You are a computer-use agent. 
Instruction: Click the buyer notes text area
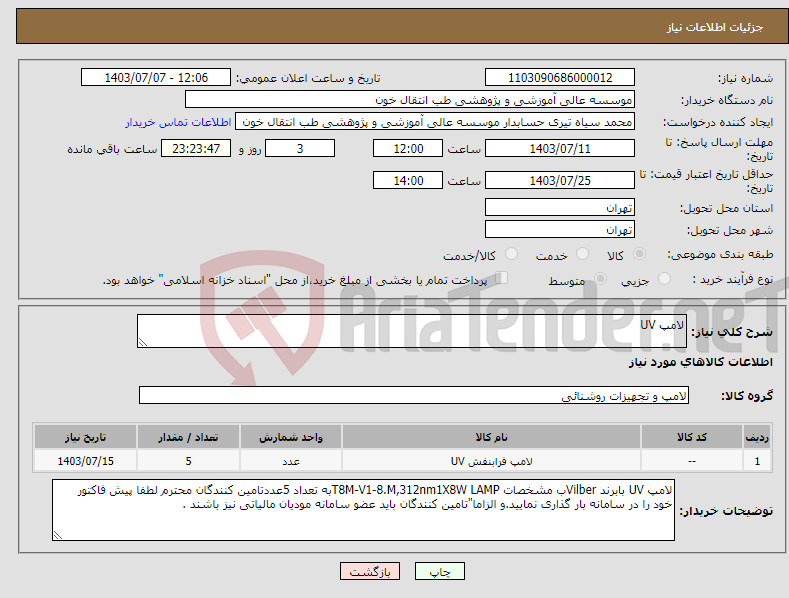[x=363, y=510]
